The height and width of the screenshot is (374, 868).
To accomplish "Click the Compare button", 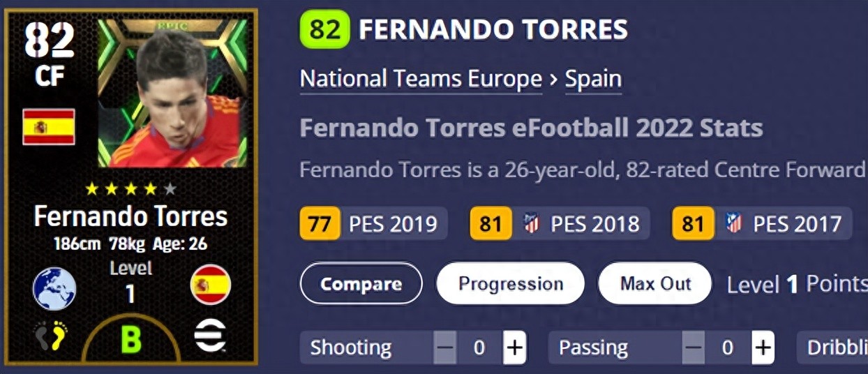I will coord(361,283).
